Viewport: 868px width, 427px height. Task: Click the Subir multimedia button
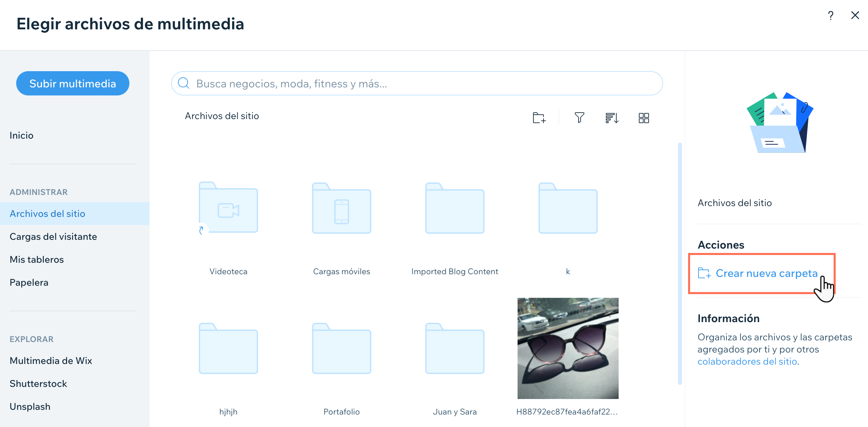[73, 83]
